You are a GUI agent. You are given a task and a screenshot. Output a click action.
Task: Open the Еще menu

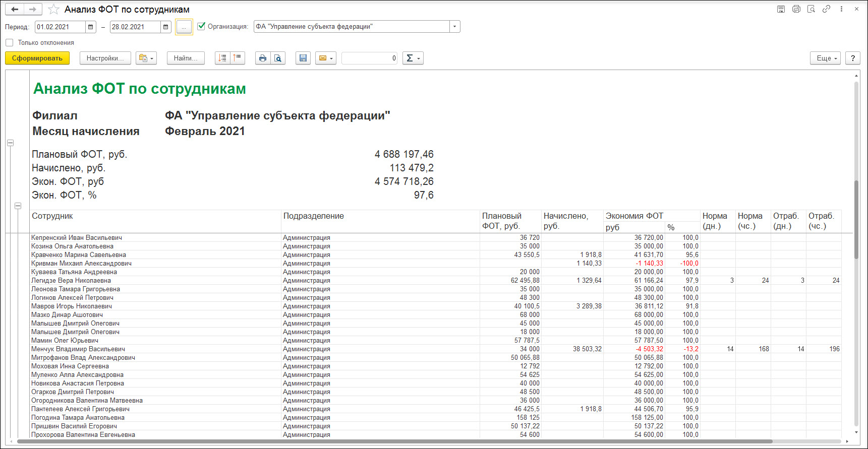826,58
